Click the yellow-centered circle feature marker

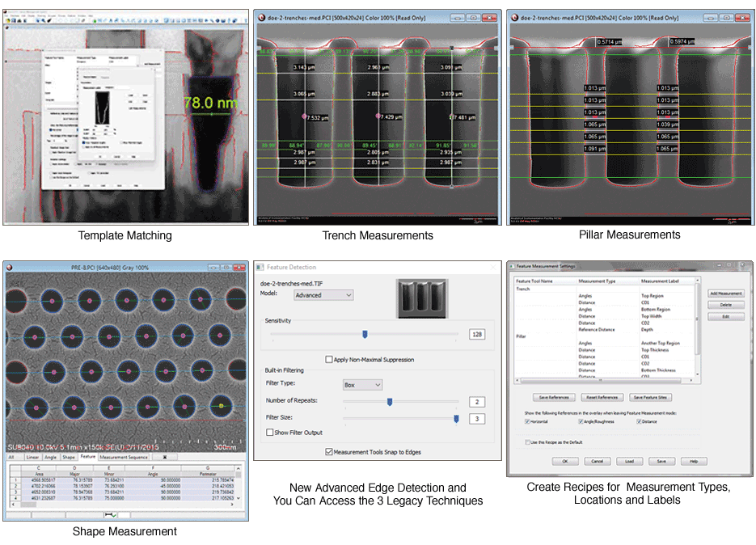click(222, 406)
